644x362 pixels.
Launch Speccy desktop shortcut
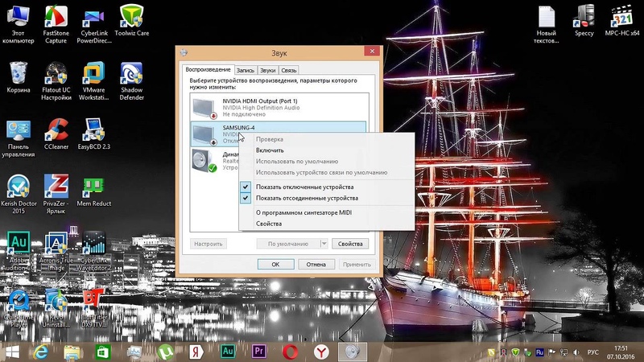pyautogui.click(x=584, y=21)
